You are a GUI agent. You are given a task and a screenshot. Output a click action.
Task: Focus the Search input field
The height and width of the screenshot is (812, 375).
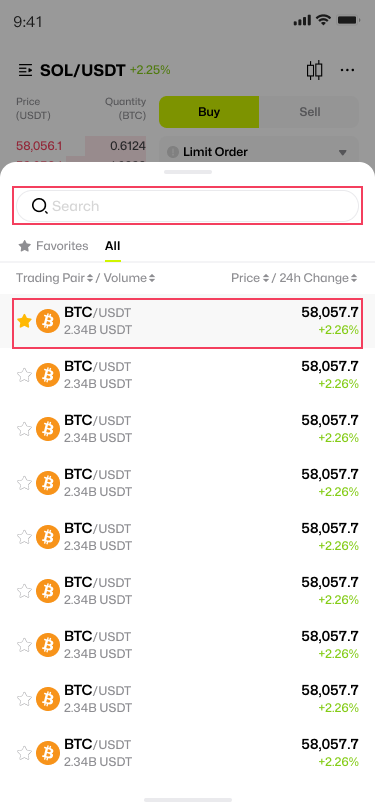[188, 206]
